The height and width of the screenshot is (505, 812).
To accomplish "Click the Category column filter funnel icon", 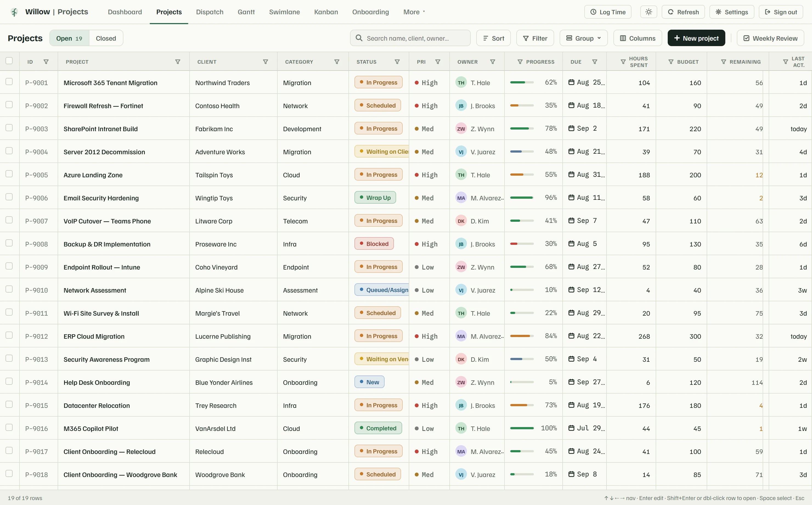I will pos(337,62).
